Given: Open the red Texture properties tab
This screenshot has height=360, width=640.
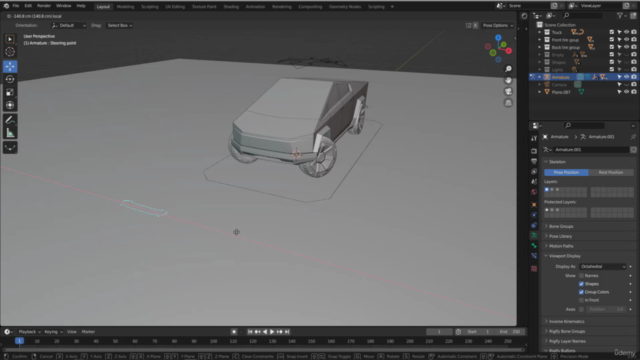Looking at the screenshot, I should [534, 269].
